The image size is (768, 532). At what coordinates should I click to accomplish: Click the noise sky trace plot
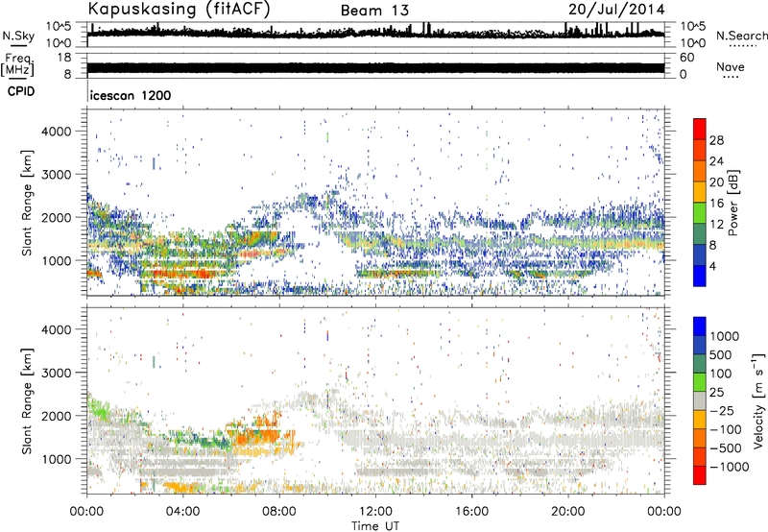(x=375, y=33)
